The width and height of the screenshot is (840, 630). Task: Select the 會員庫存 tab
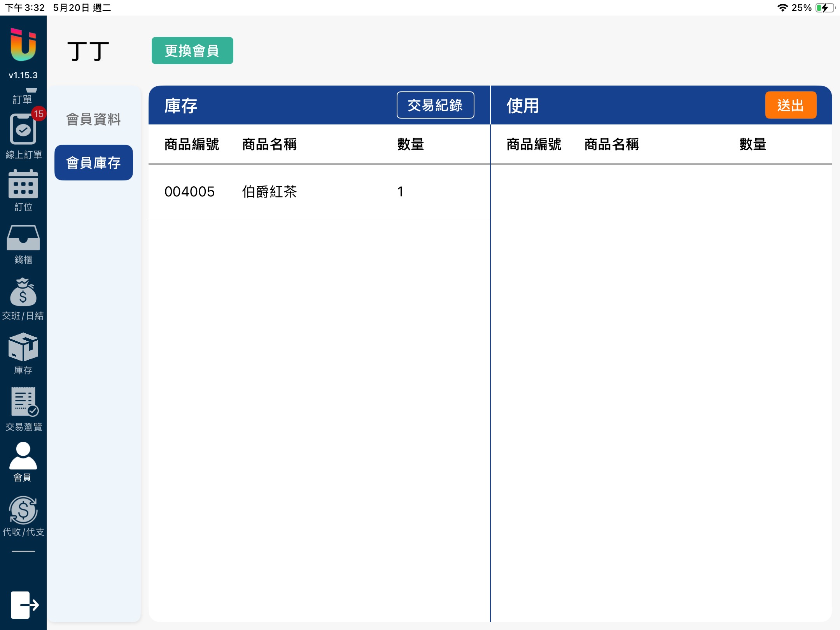pos(93,163)
